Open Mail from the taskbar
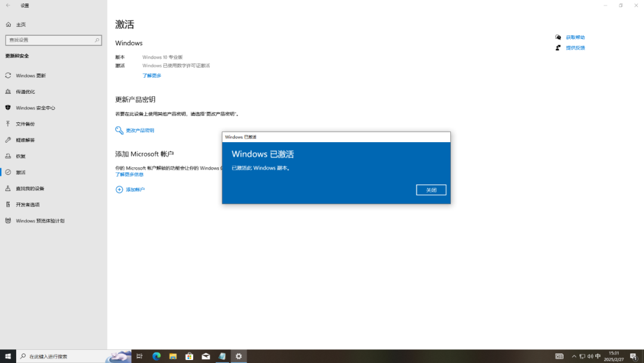This screenshot has width=644, height=363. click(206, 356)
